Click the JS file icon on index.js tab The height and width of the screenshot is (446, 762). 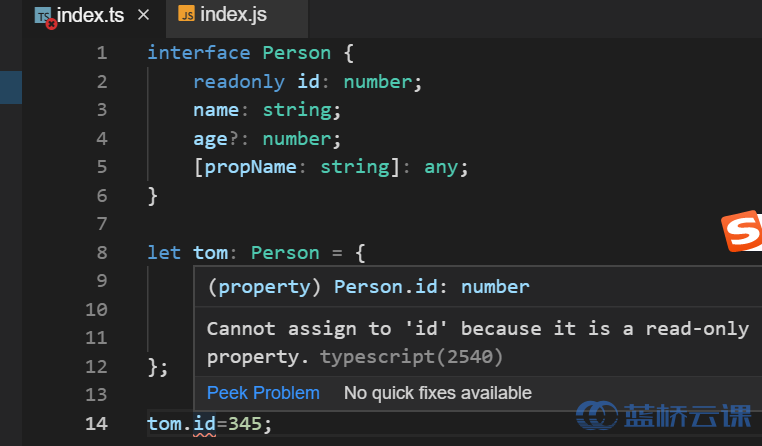click(187, 14)
